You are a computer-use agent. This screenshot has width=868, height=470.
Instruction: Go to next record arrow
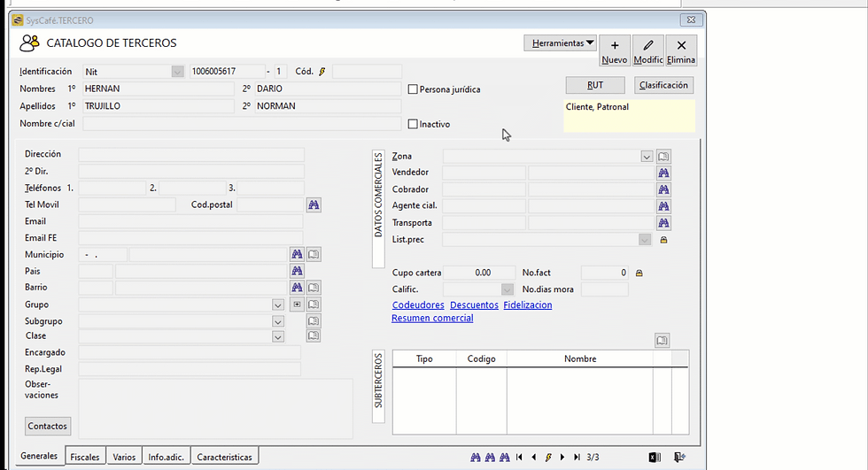[562, 458]
